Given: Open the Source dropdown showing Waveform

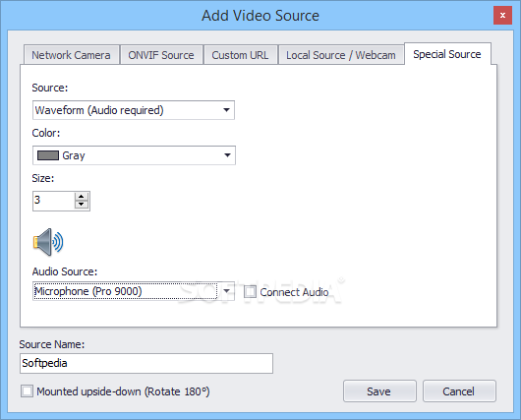Looking at the screenshot, I should [134, 110].
